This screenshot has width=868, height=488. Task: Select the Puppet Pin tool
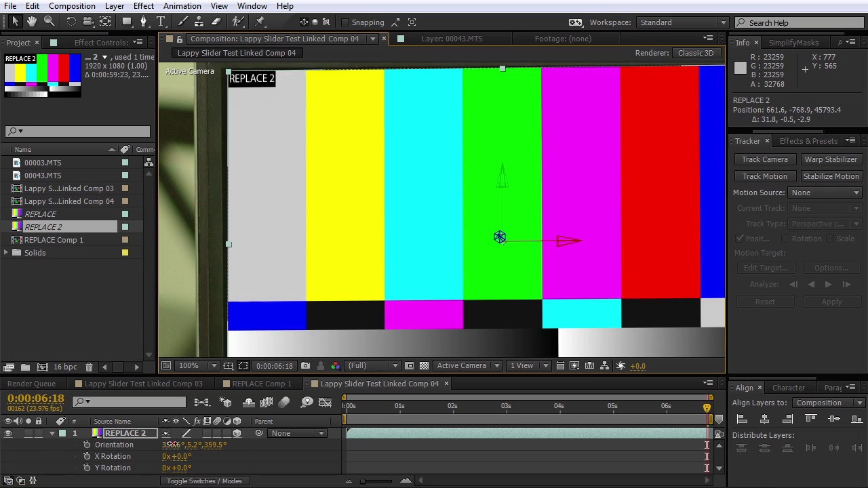click(260, 22)
